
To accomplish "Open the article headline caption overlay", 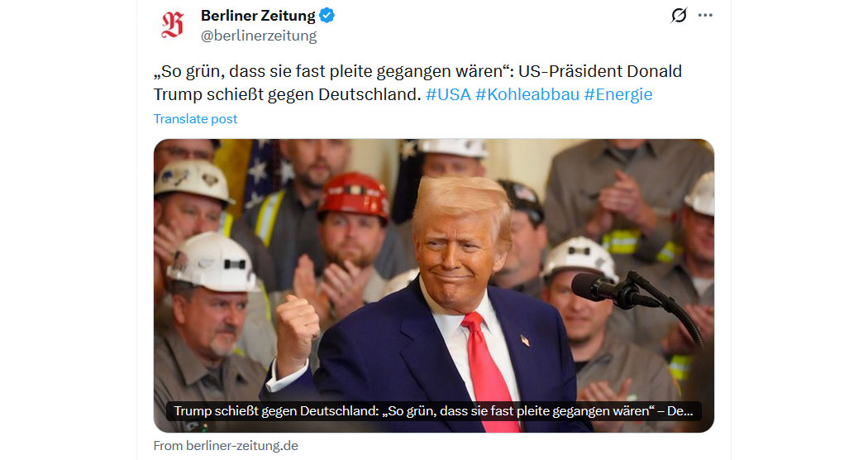I will (433, 411).
